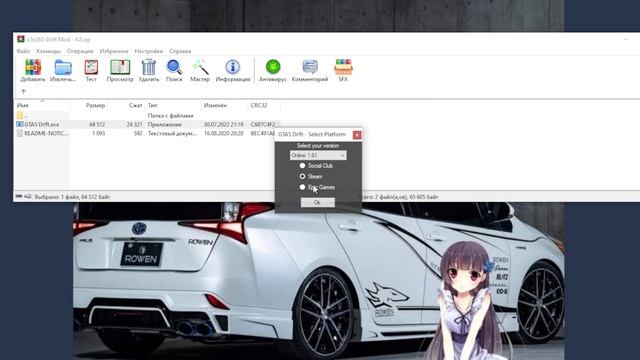Select the Social Club radio button
The height and width of the screenshot is (360, 640).
[x=302, y=166]
